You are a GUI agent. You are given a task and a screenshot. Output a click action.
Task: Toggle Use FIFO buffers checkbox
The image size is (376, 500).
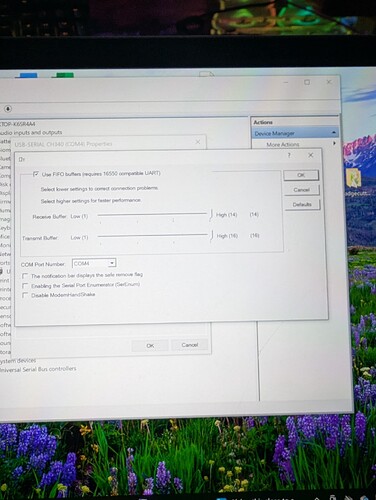click(36, 174)
